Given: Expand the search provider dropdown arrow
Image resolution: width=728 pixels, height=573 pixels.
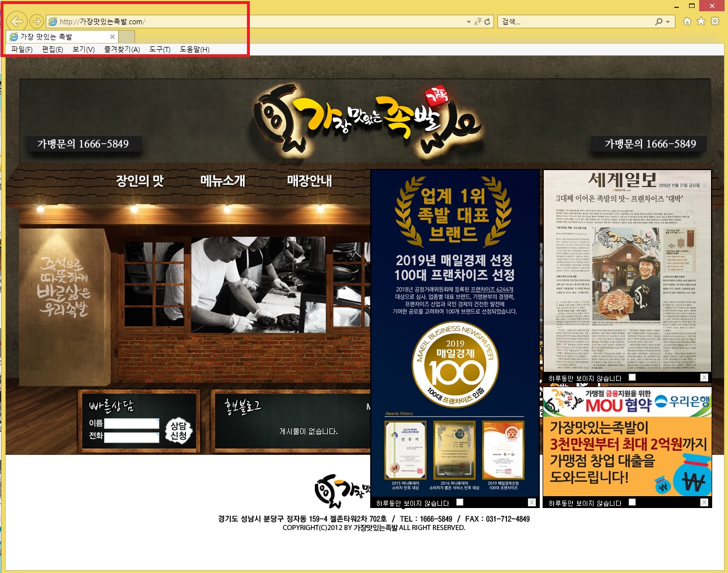Looking at the screenshot, I should (668, 22).
